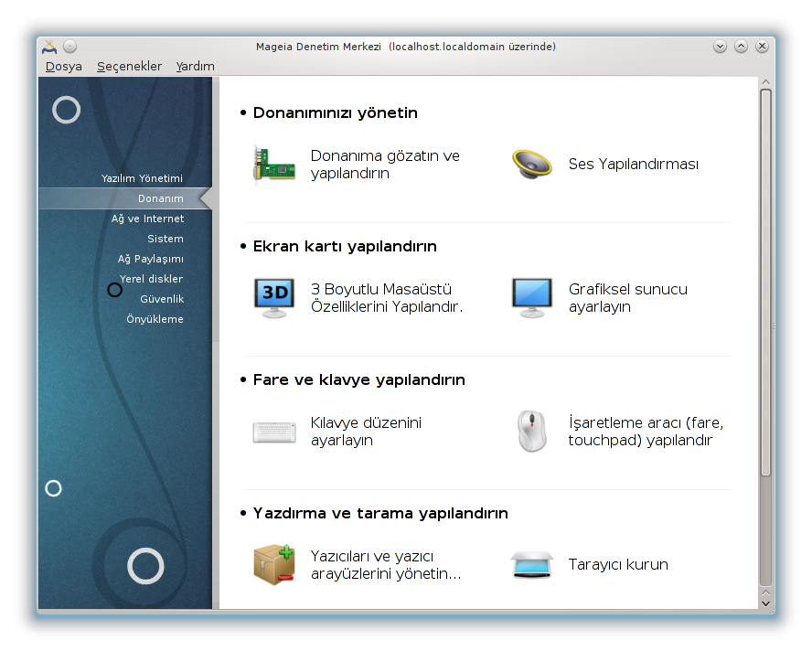Image resolution: width=812 pixels, height=651 pixels.
Task: Open the Önyükleme sidebar section
Action: 155,319
